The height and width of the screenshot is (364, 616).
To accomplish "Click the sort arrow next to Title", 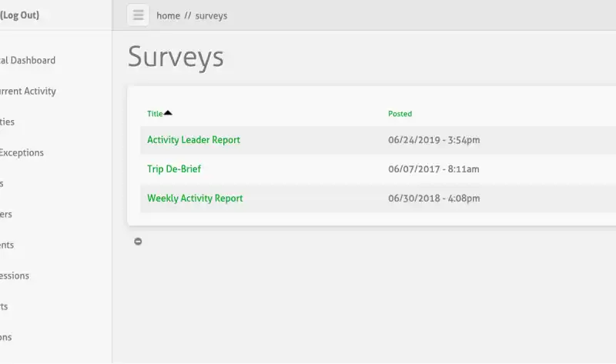I will 168,113.
